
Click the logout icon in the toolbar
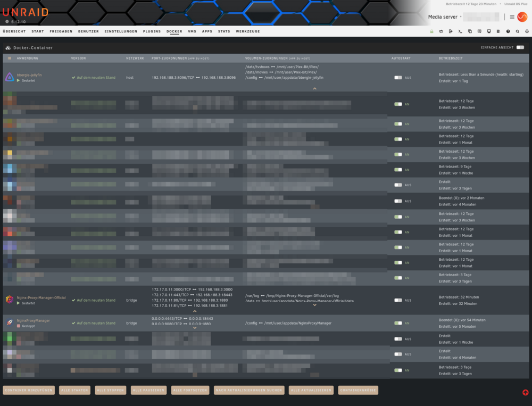pyautogui.click(x=451, y=31)
